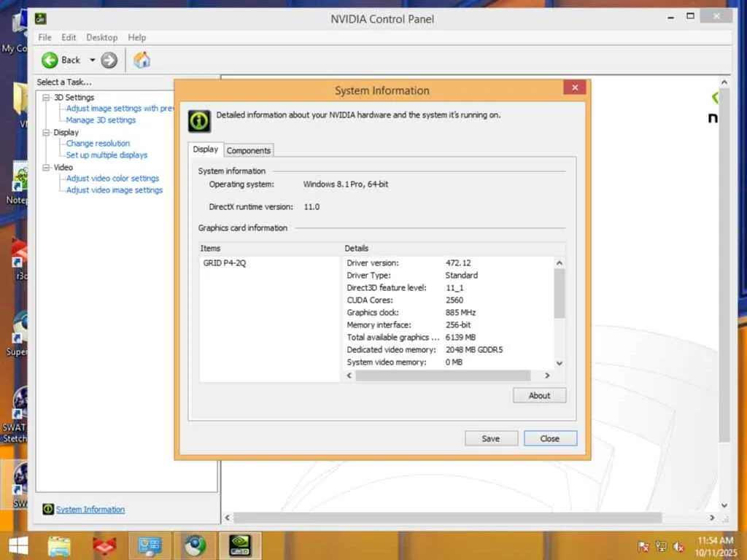Screen dimensions: 747x560
Task: Click main panel scroll right arrow
Action: click(x=712, y=518)
